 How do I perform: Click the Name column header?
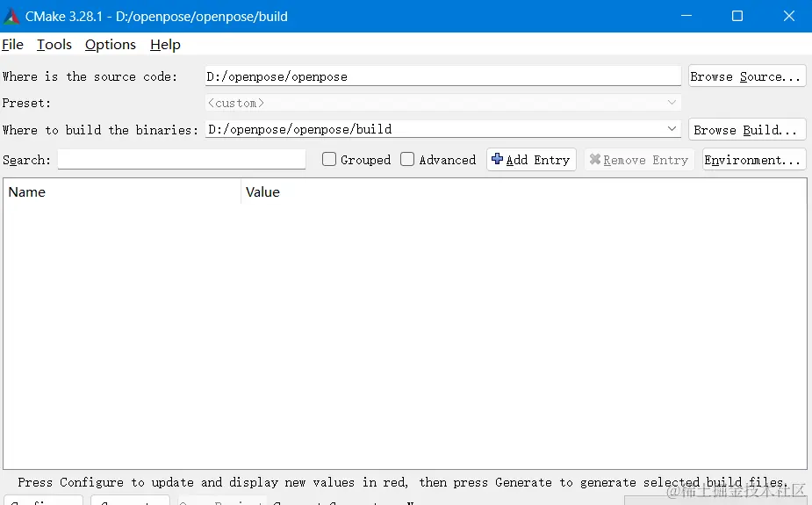122,192
